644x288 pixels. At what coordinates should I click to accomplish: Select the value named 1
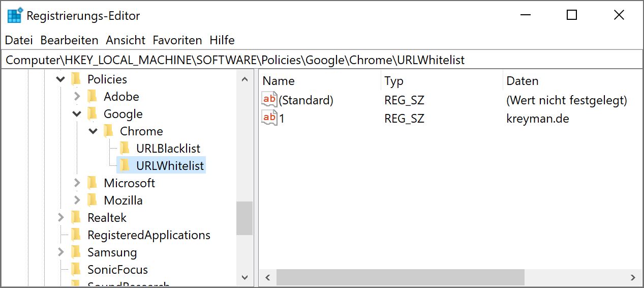point(282,119)
